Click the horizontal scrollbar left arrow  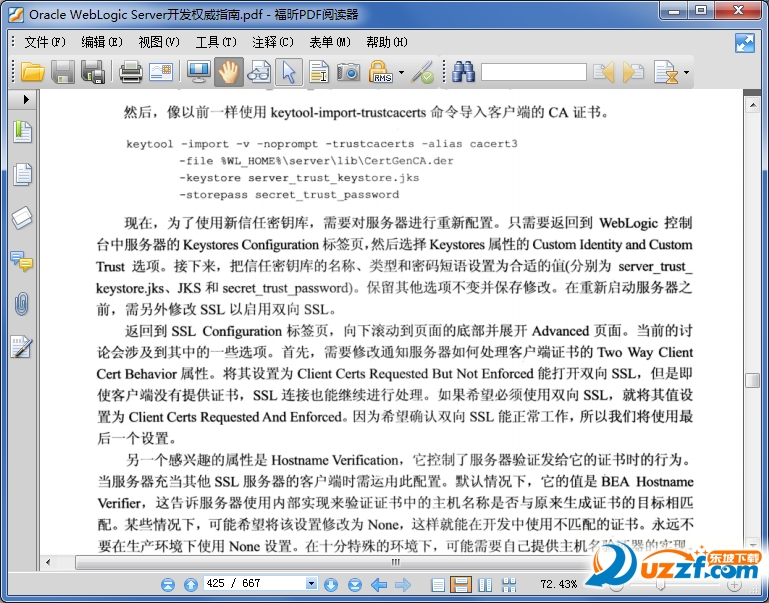(48, 562)
